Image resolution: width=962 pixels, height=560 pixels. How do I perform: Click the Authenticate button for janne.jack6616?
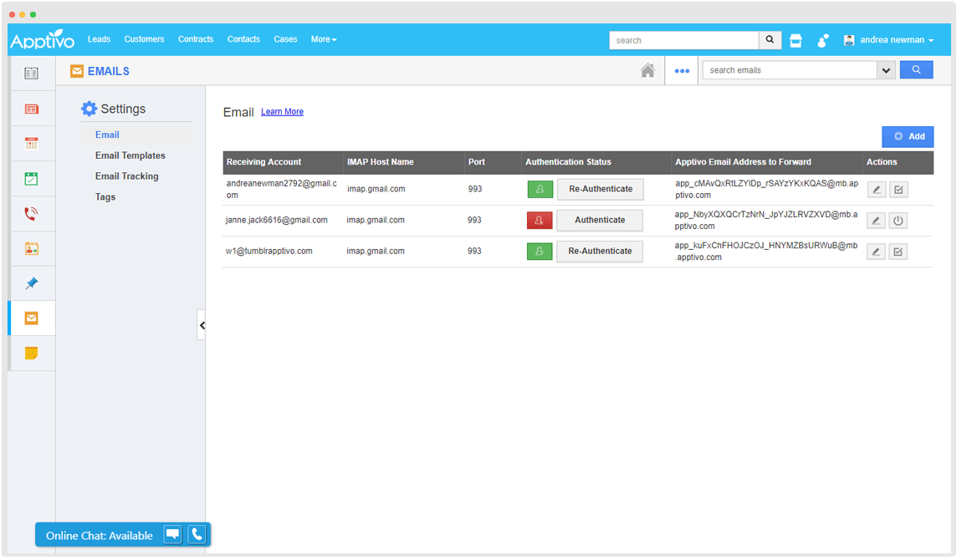coord(600,221)
